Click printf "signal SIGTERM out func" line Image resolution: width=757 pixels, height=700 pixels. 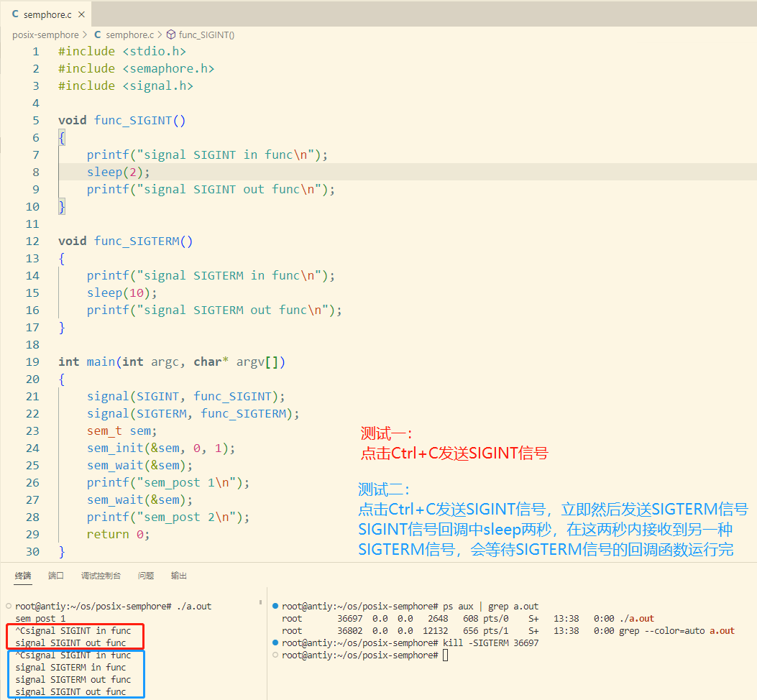tap(214, 310)
